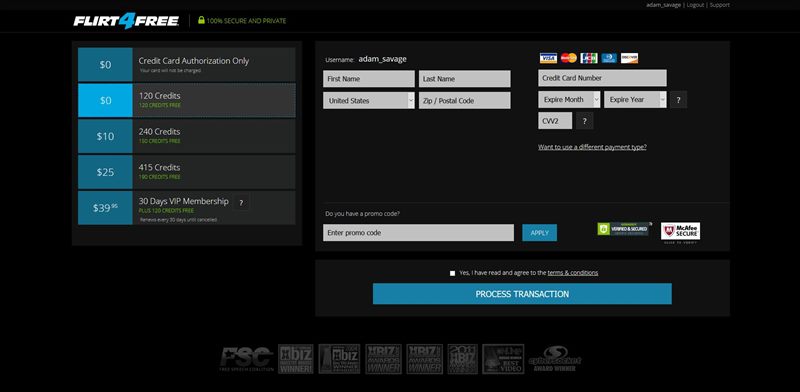This screenshot has width=800, height=392.
Task: Open the Support link in header
Action: 719,5
